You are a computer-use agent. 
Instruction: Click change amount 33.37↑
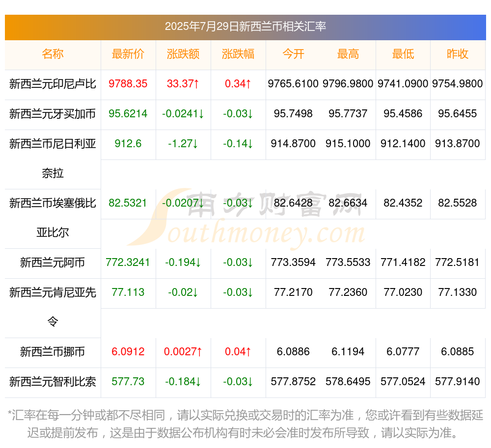pos(183,84)
